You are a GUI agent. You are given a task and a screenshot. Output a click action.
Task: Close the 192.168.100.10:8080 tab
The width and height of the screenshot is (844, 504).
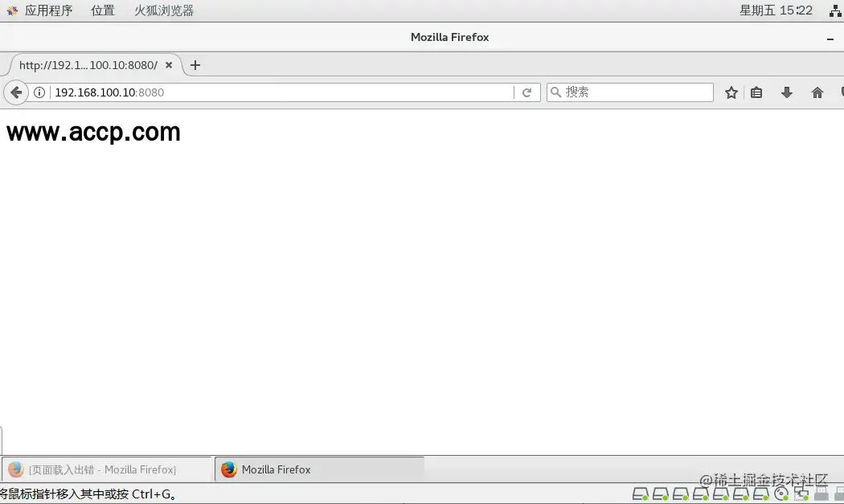pyautogui.click(x=169, y=65)
